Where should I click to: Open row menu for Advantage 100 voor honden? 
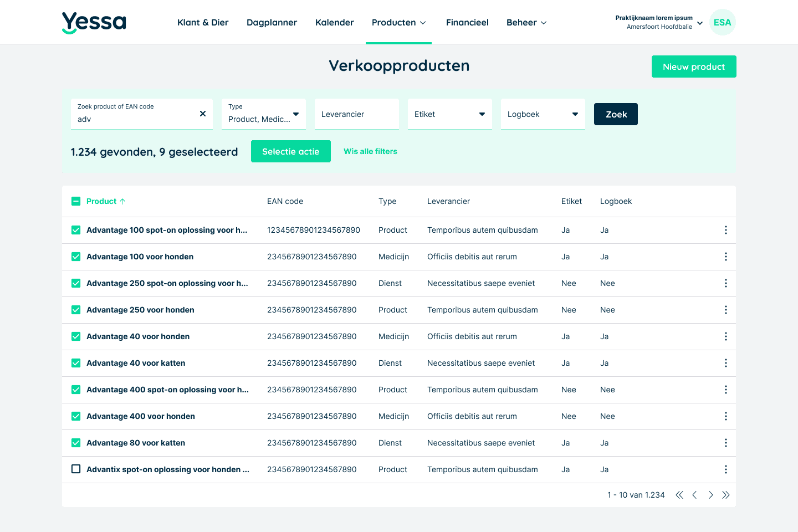pyautogui.click(x=725, y=257)
